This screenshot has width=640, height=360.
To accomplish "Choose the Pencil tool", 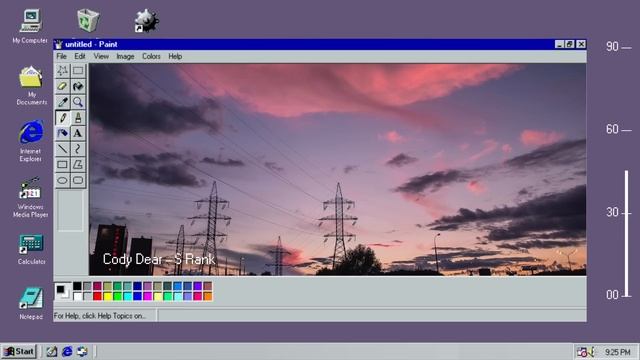I will (x=62, y=118).
